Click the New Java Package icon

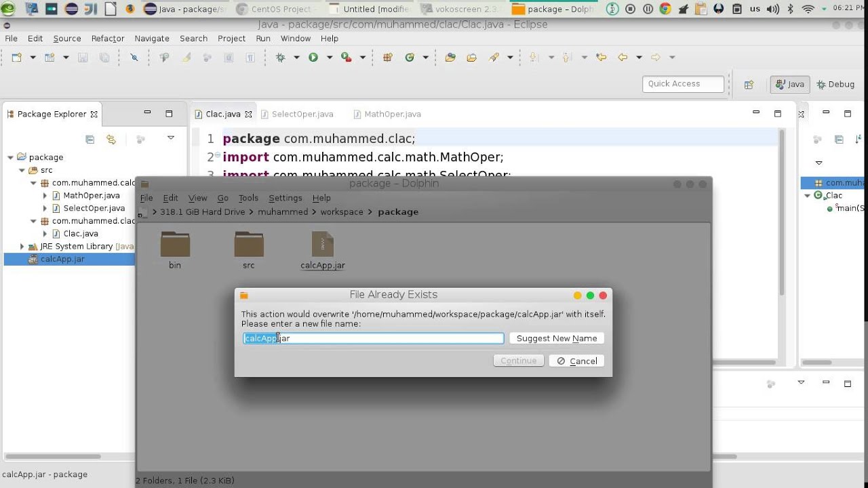(388, 58)
